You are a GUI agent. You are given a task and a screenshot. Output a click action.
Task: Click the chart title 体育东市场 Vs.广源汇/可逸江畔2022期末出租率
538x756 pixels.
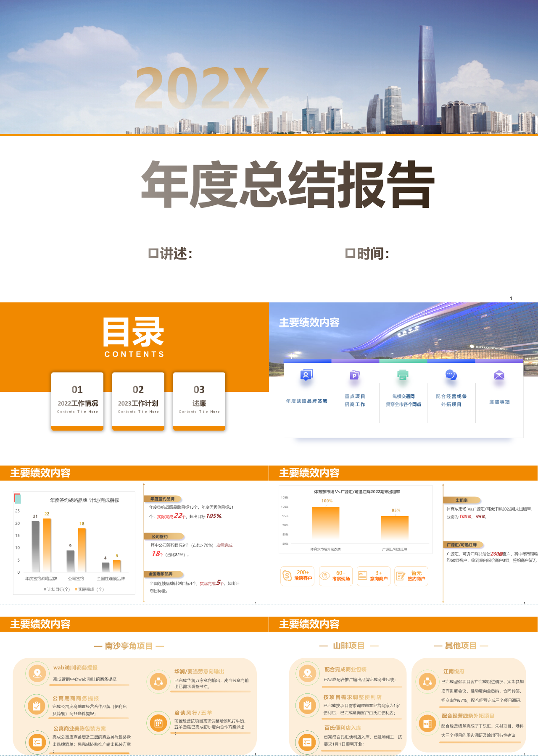357,491
